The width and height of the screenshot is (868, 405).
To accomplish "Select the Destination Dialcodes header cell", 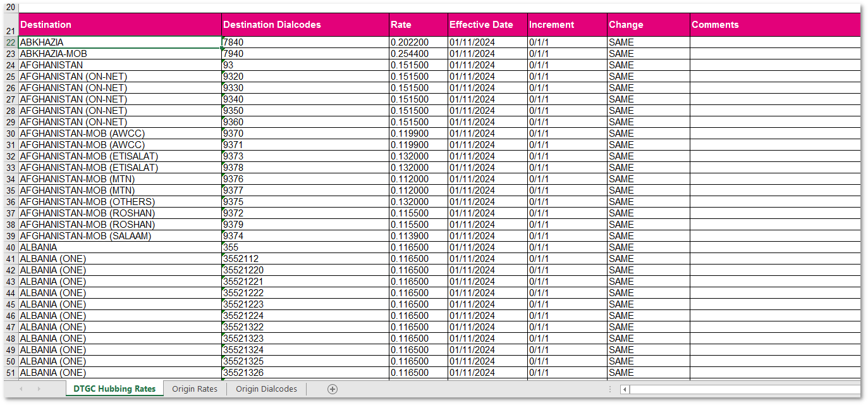I will [305, 25].
